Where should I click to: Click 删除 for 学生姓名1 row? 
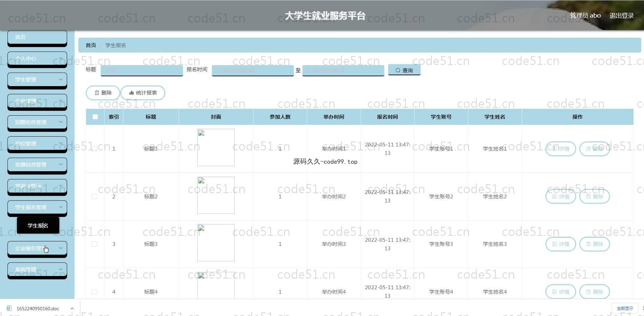(595, 149)
